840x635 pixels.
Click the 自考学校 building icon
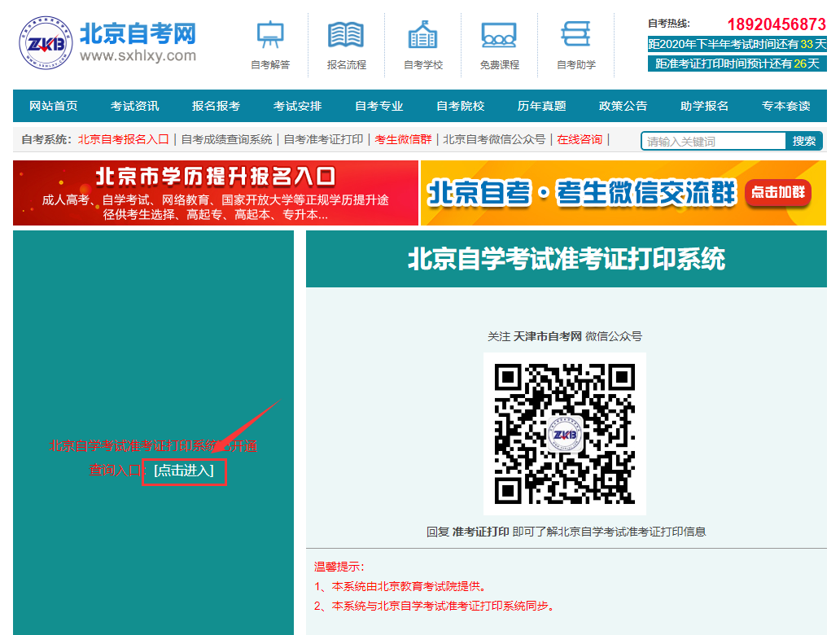click(422, 35)
